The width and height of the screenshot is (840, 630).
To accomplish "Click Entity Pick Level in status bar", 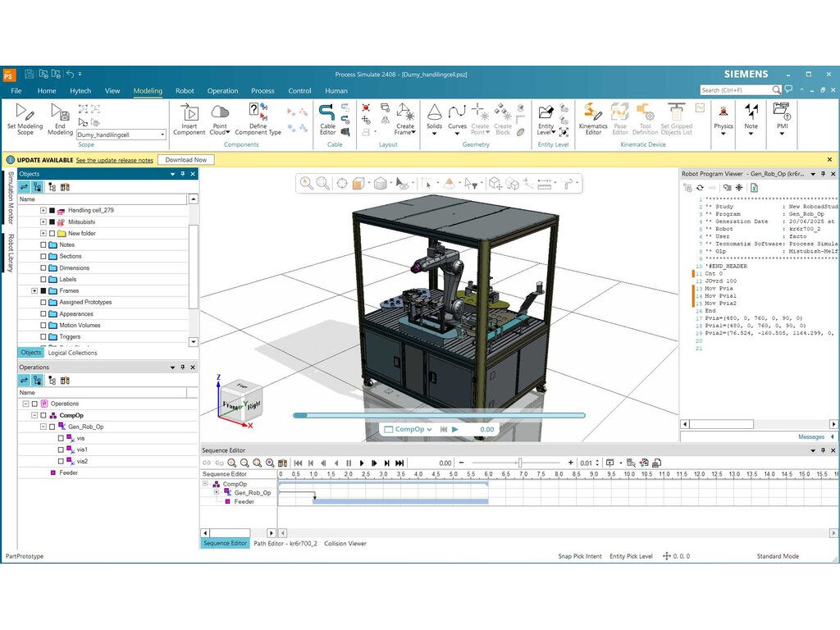I will pyautogui.click(x=631, y=556).
